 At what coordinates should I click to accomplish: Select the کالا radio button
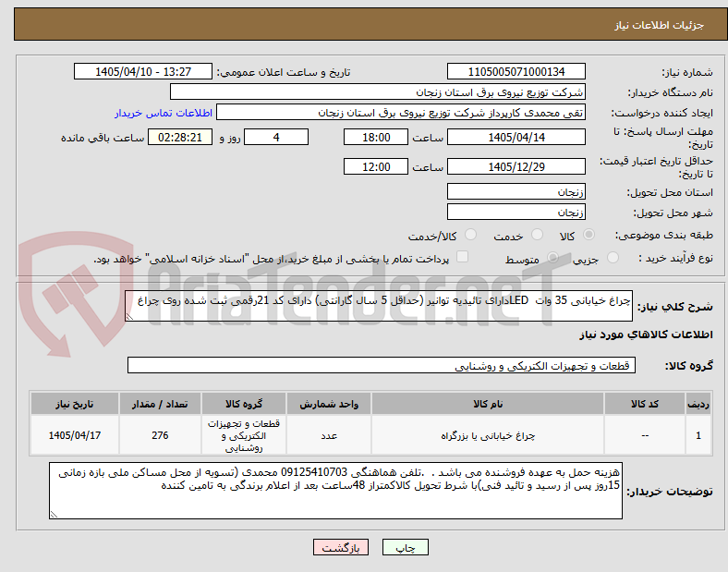click(588, 235)
